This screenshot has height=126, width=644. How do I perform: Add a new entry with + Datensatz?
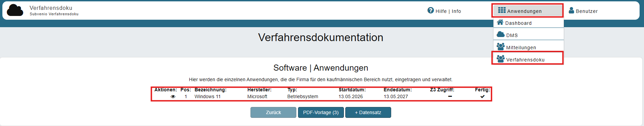(x=368, y=112)
